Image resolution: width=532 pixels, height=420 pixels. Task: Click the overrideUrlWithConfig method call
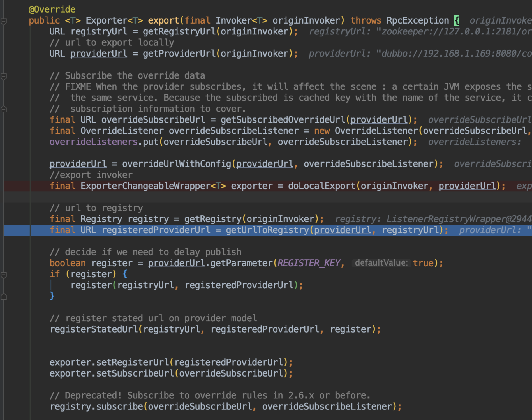tap(176, 164)
